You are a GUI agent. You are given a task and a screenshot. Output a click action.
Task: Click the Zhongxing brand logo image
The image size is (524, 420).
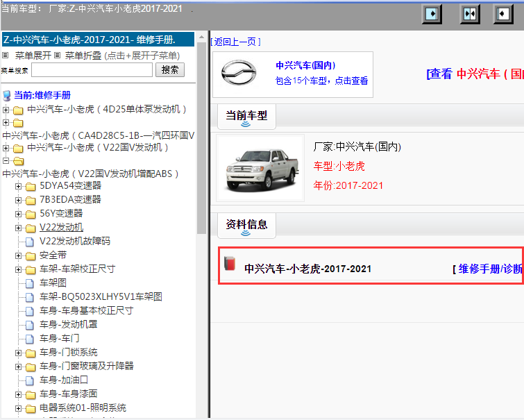(239, 73)
